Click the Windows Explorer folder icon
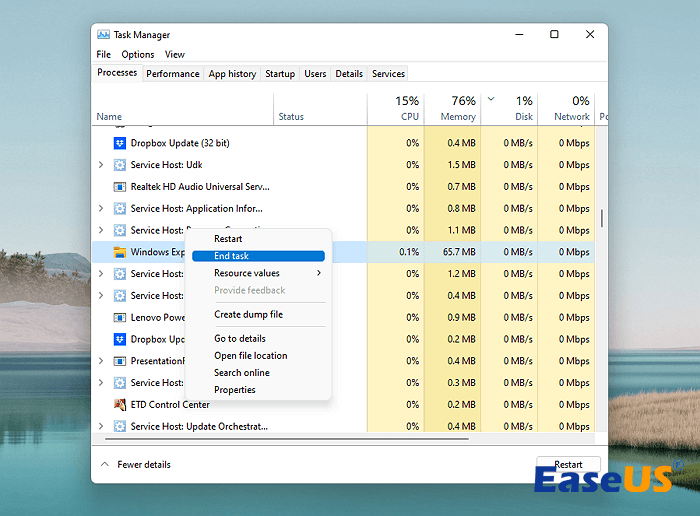 pyautogui.click(x=120, y=252)
